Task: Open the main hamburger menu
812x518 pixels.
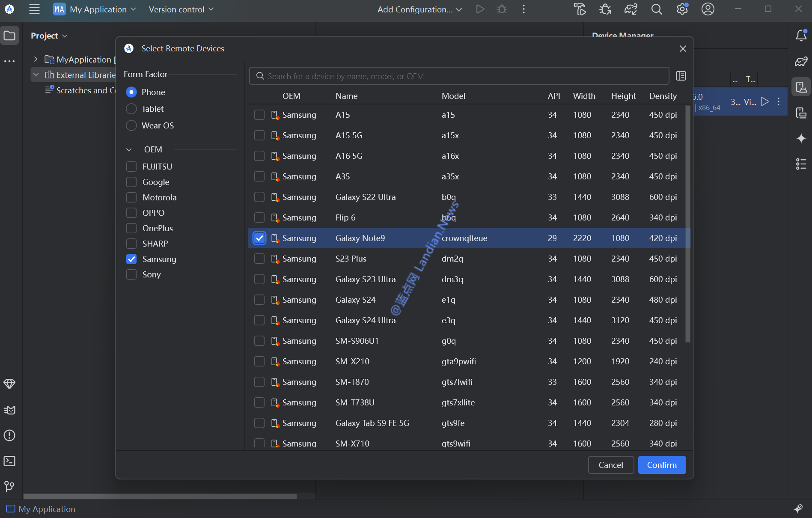Action: pyautogui.click(x=34, y=9)
